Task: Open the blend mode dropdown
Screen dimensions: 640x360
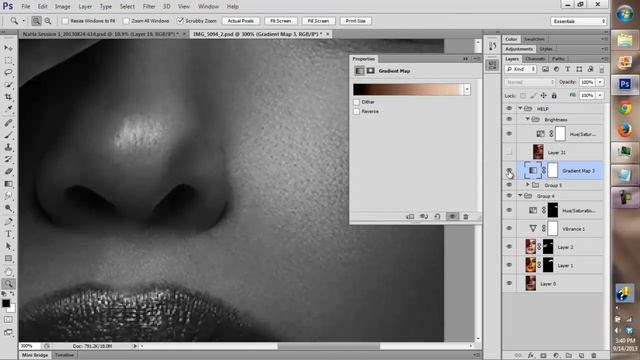Action: coord(530,82)
